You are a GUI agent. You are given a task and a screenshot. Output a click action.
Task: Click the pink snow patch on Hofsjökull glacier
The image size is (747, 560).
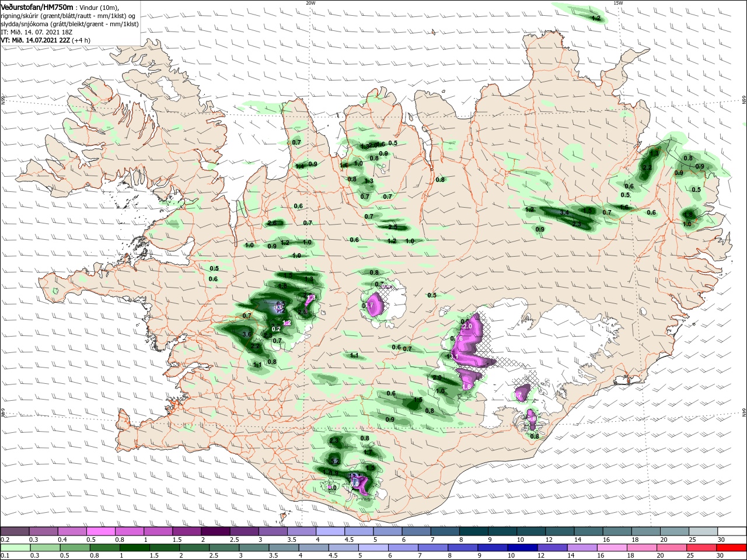(376, 303)
